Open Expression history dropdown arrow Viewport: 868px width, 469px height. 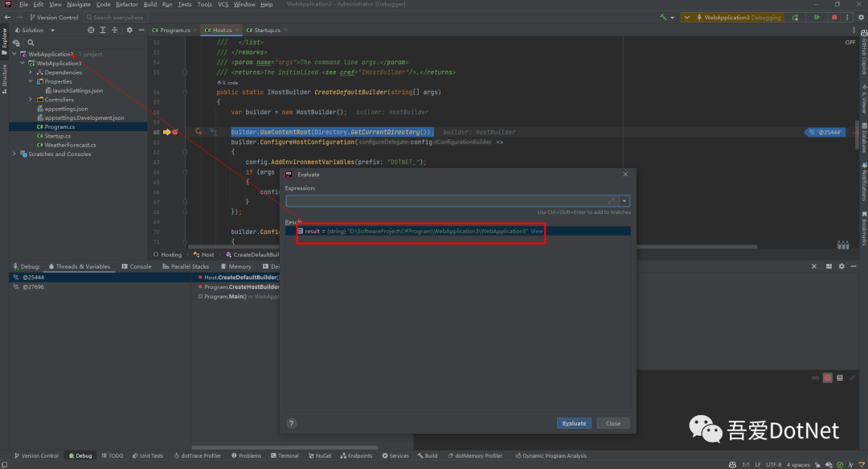[x=624, y=201]
